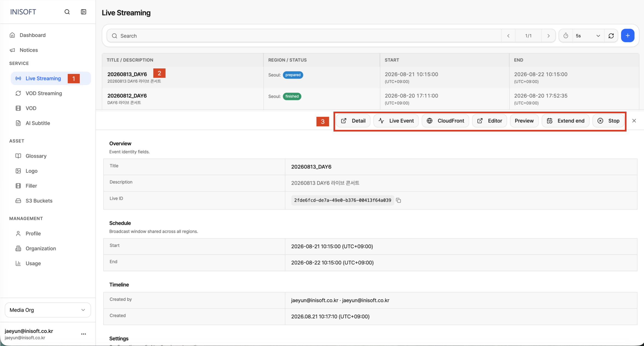Open Notices in the sidebar
This screenshot has height=346, width=644.
coord(48,50)
